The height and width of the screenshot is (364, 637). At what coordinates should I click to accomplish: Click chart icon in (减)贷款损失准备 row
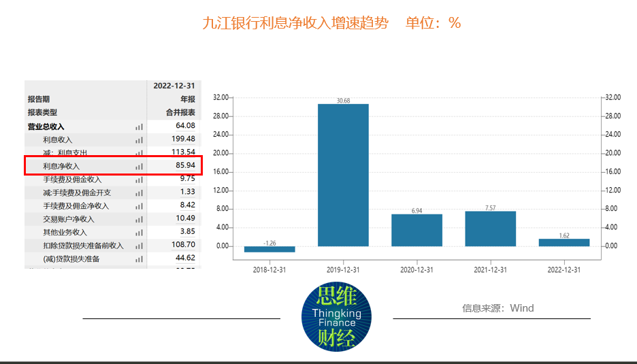pyautogui.click(x=140, y=259)
